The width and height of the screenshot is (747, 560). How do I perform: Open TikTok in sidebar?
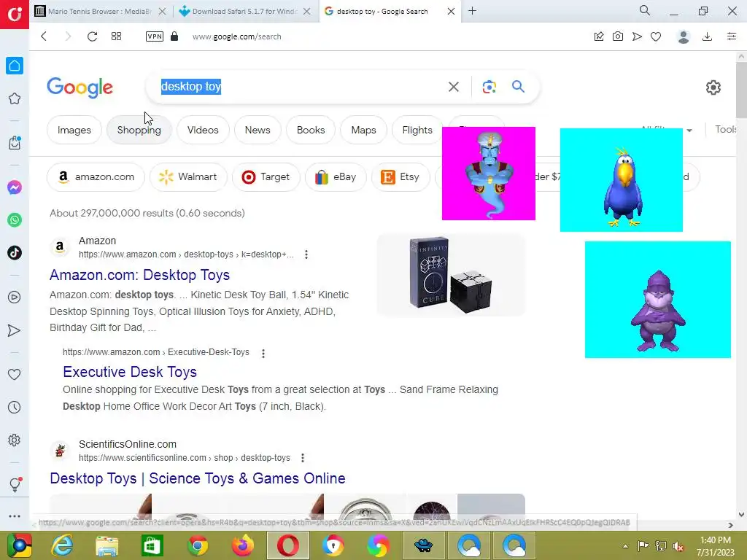click(15, 252)
